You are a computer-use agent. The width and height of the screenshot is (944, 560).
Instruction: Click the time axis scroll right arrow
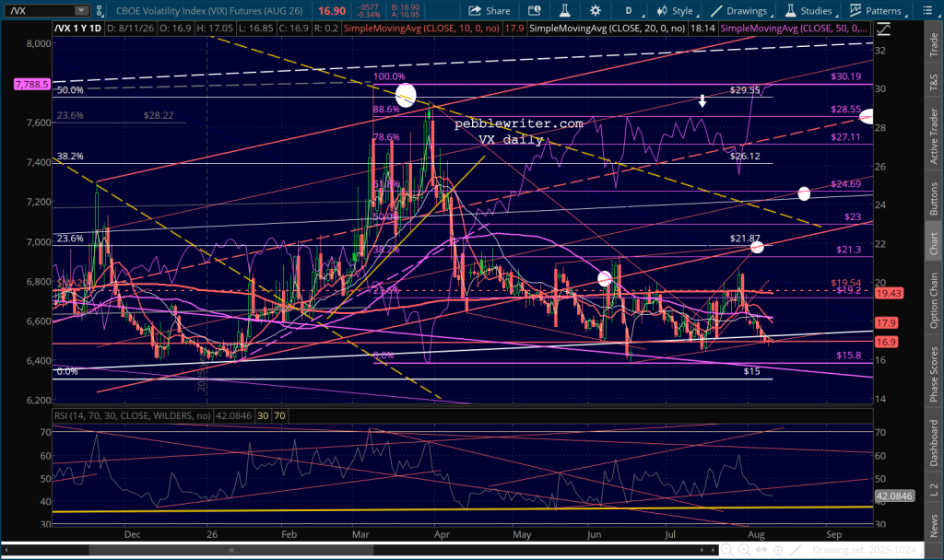tap(714, 550)
